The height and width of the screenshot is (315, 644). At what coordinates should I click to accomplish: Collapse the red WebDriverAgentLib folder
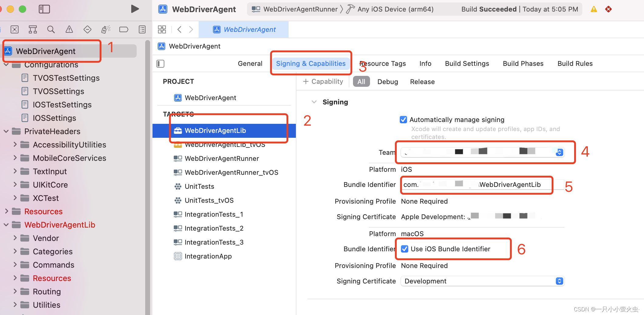[x=6, y=225]
